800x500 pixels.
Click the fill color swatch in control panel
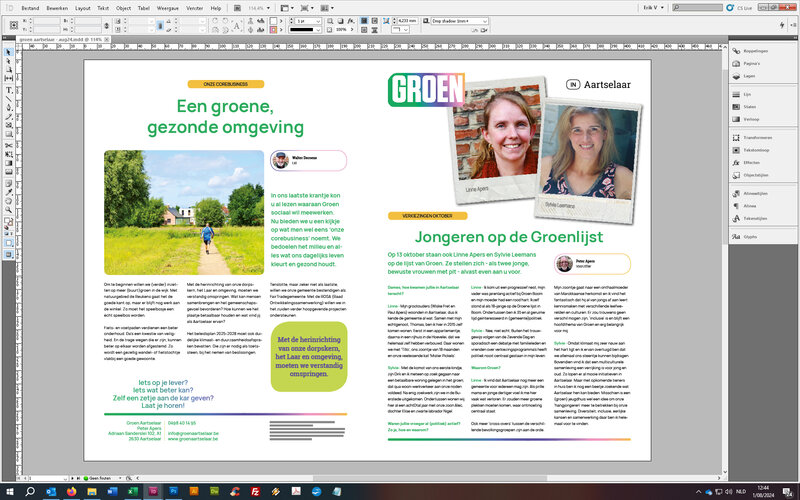tap(273, 21)
